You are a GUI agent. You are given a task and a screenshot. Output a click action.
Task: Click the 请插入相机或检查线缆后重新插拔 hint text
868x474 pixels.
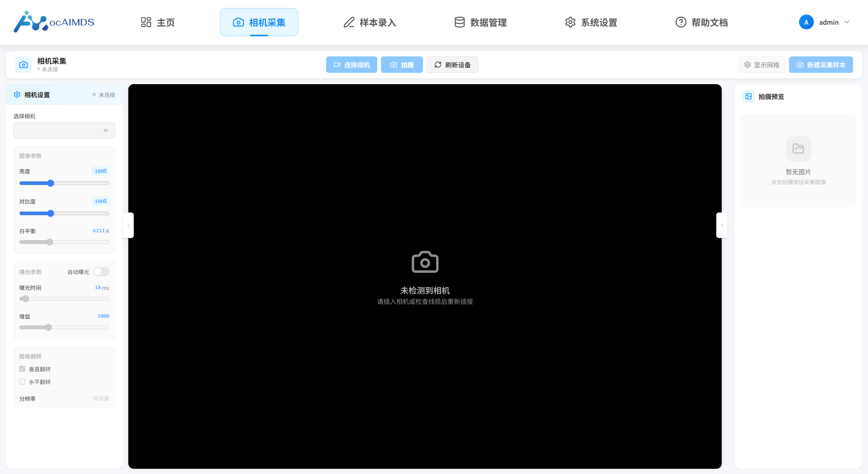point(425,301)
